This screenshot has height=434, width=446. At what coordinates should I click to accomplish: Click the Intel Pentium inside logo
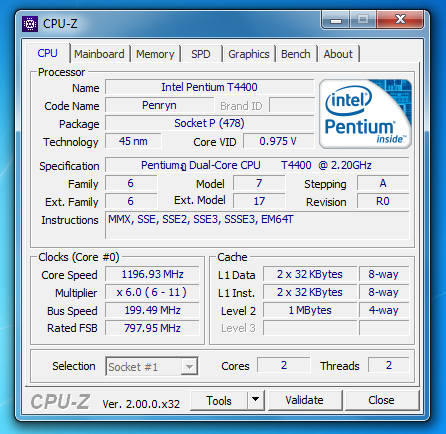(365, 114)
